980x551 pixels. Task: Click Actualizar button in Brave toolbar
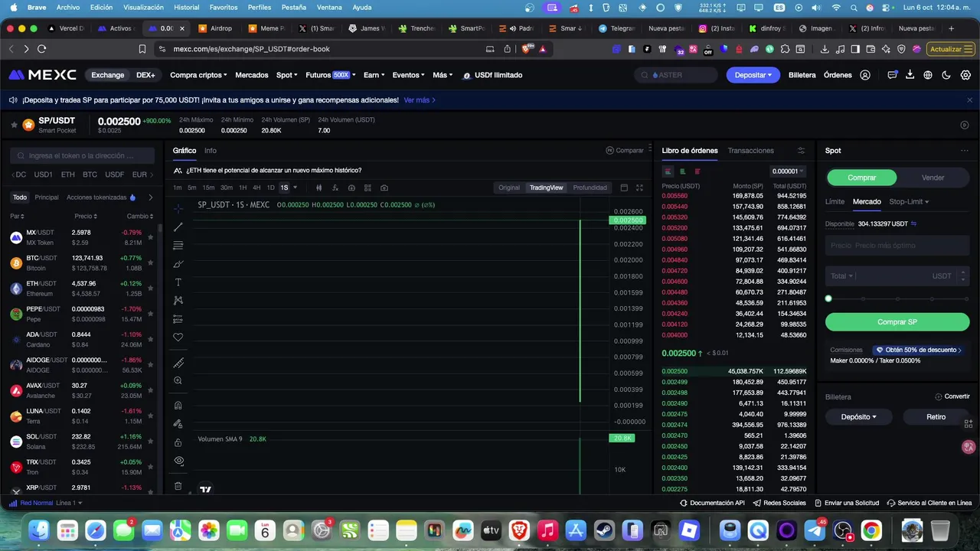(x=949, y=49)
